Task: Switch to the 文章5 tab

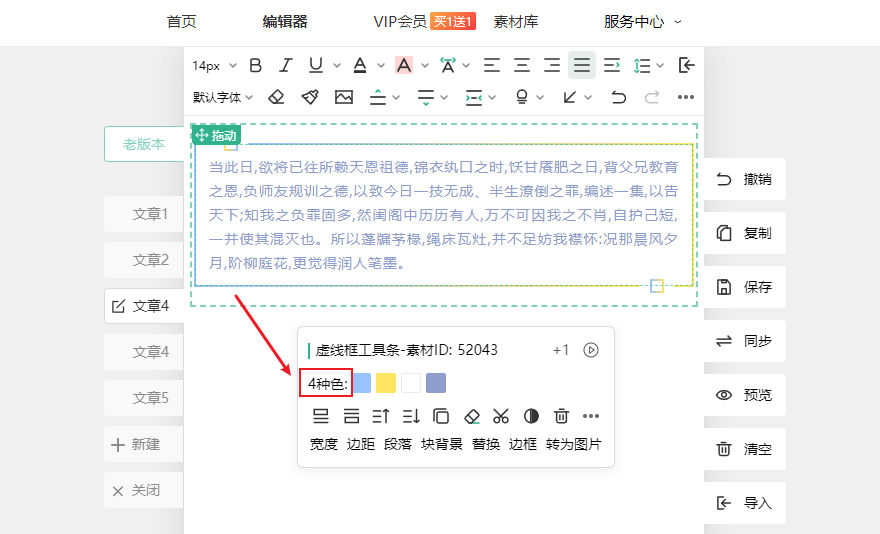Action: click(x=144, y=398)
